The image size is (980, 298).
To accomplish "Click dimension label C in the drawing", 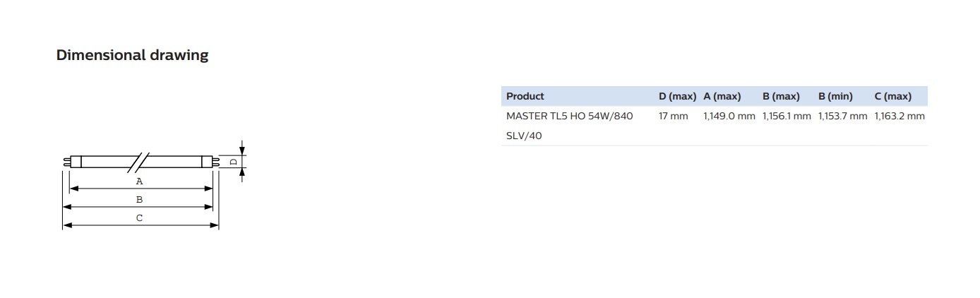I will click(139, 218).
